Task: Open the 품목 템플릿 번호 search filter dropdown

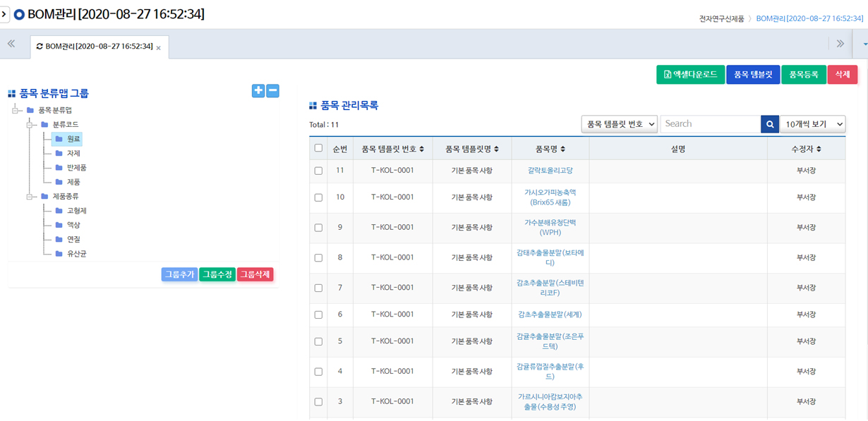Action: click(x=619, y=124)
